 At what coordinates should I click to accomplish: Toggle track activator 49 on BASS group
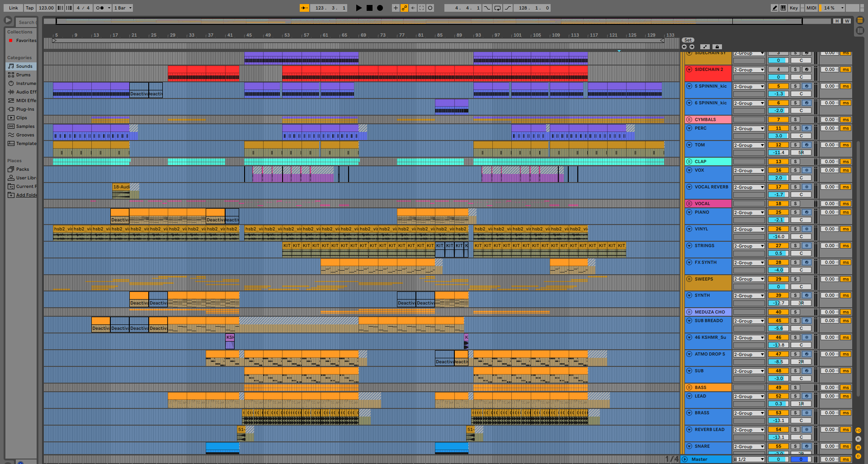tap(778, 388)
